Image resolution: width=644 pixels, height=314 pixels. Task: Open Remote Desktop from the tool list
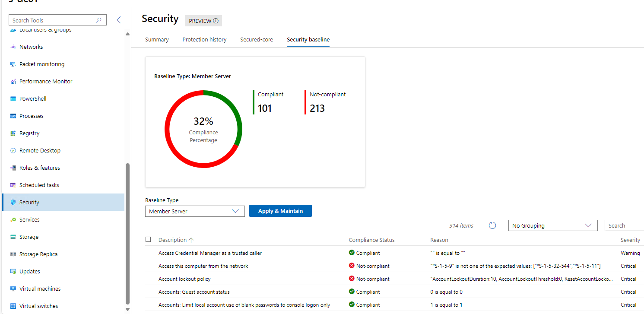click(x=40, y=150)
